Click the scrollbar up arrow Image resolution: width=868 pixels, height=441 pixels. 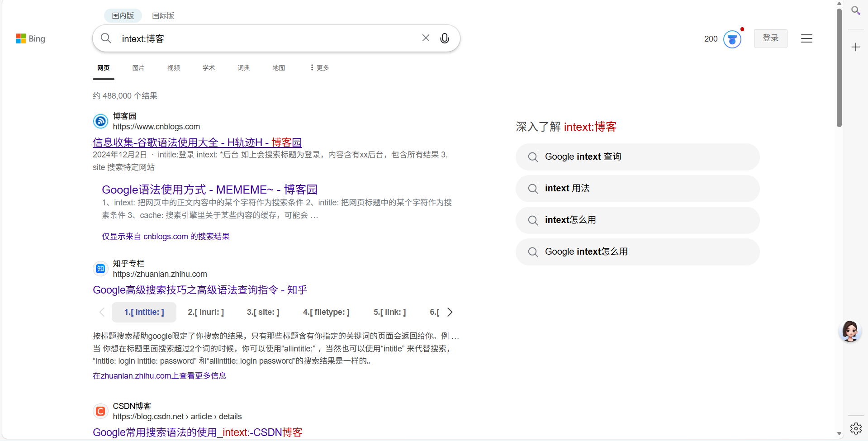[x=839, y=4]
